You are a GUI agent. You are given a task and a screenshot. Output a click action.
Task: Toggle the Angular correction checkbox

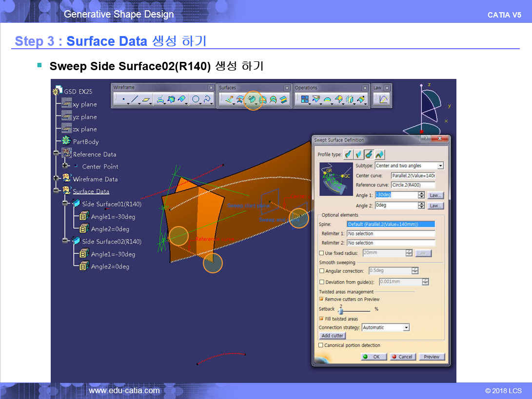(x=321, y=271)
